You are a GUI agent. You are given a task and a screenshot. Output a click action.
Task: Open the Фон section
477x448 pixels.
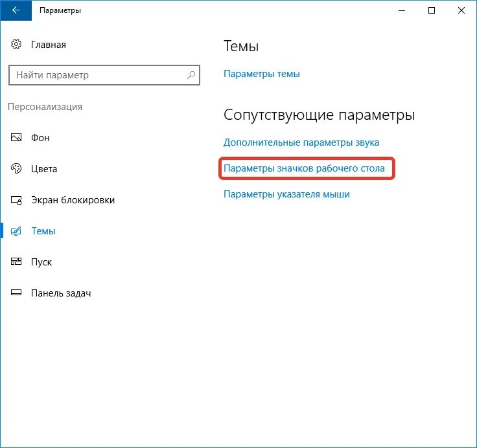tap(40, 138)
